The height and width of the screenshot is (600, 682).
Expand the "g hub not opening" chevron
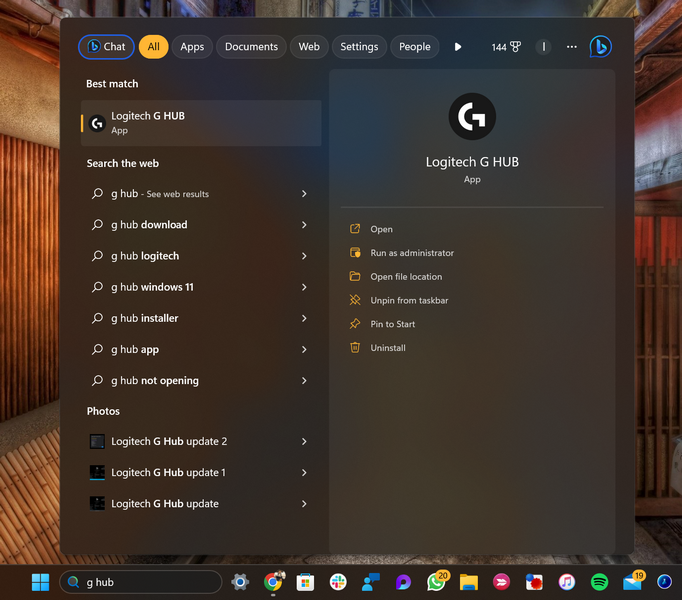click(304, 381)
